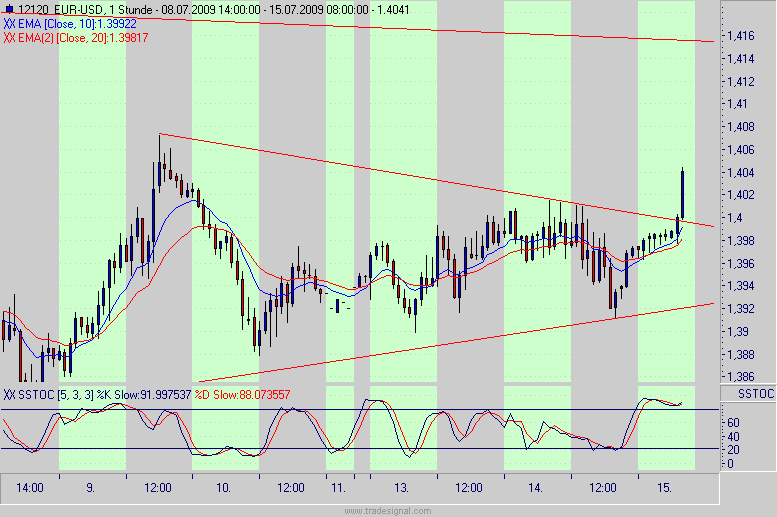Viewport: 777px width, 517px height.
Task: Click the 1,41 price axis label
Action: 737,104
